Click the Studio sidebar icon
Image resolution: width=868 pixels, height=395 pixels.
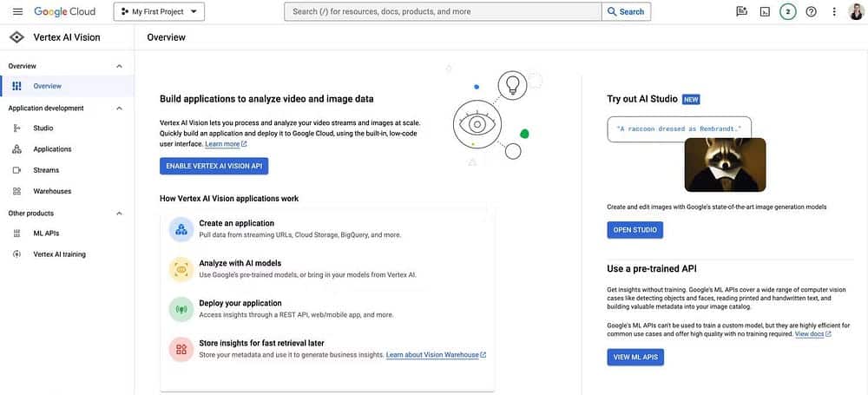click(16, 128)
